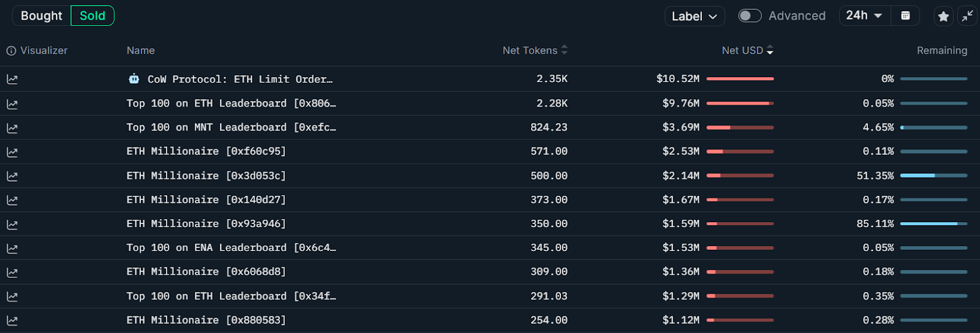Open Top 100 on MNT Leaderboard address
Screen dimensions: 980x333
[231, 127]
